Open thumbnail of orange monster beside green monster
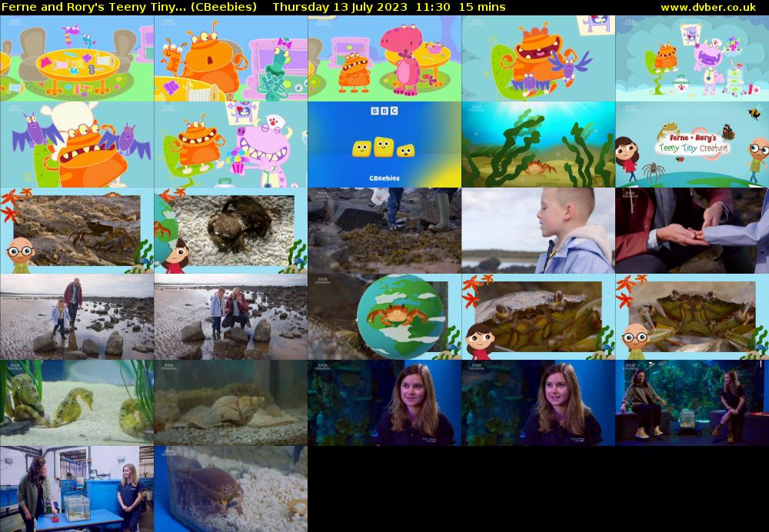Image resolution: width=769 pixels, height=532 pixels. tap(231, 58)
